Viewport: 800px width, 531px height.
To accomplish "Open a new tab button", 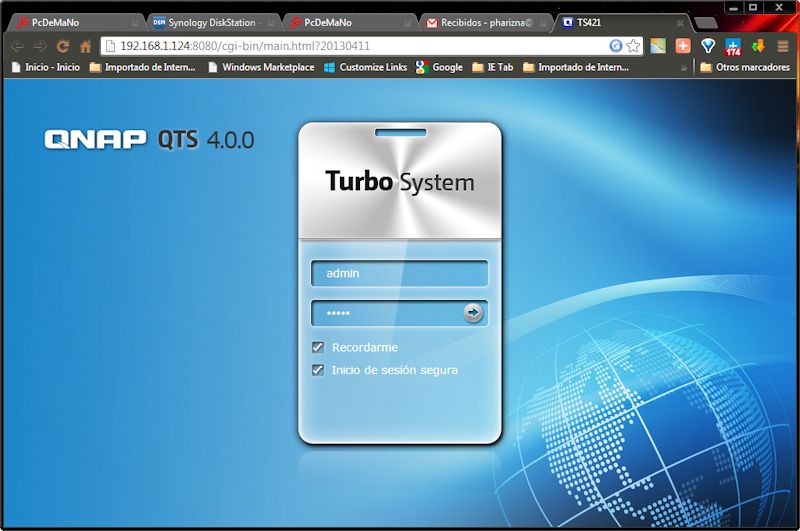I will [x=706, y=23].
